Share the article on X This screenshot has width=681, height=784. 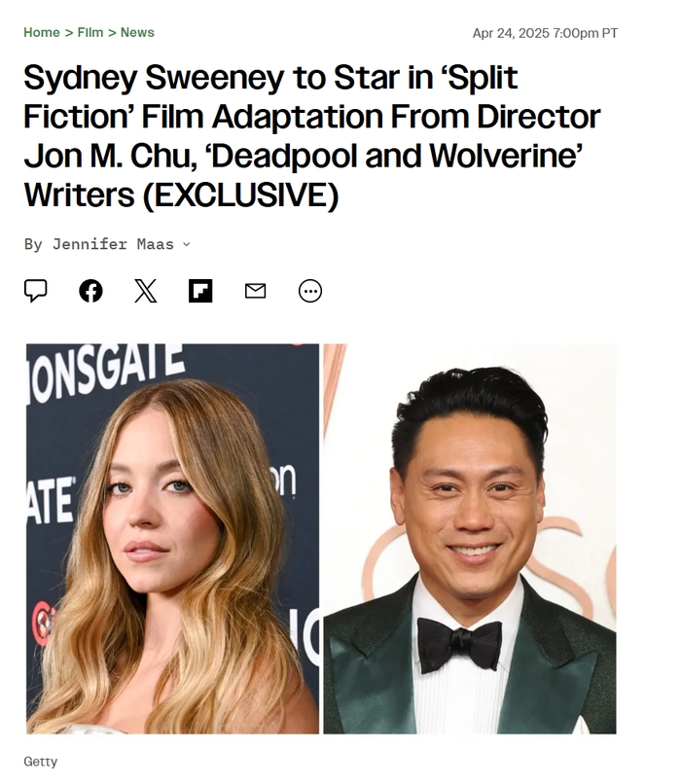tap(146, 291)
